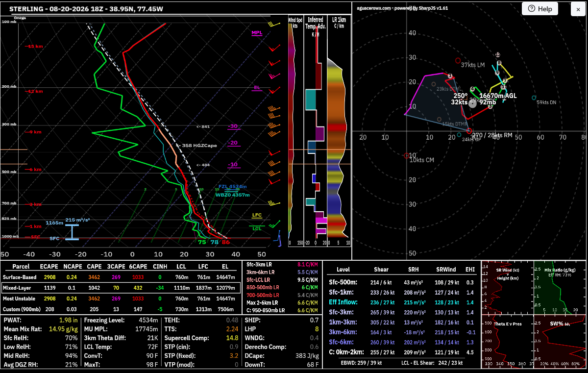Click the MU MPL value 17745m
Screen dimensions: 588x373
[147, 329]
